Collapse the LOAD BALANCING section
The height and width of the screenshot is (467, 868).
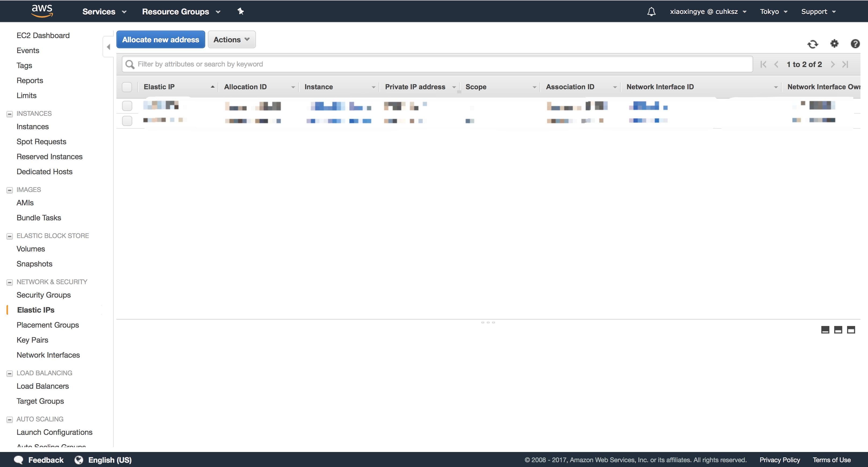click(9, 373)
